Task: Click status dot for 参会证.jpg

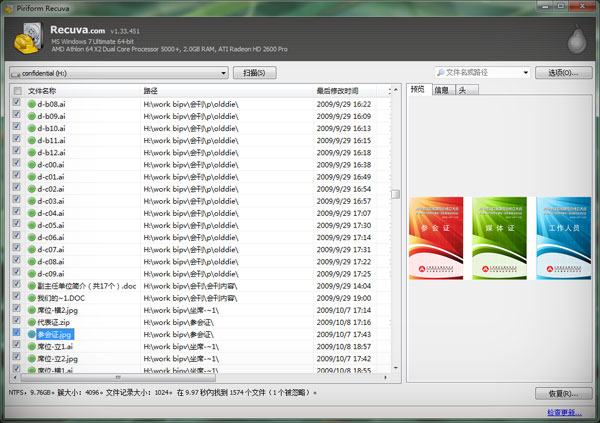Action: point(32,334)
